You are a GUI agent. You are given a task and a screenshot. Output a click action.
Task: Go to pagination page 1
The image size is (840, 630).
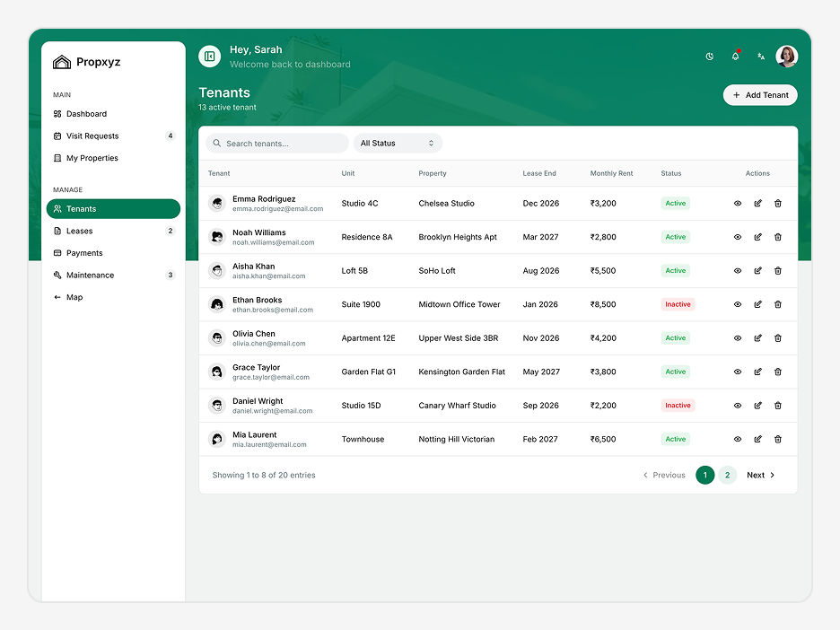(705, 475)
